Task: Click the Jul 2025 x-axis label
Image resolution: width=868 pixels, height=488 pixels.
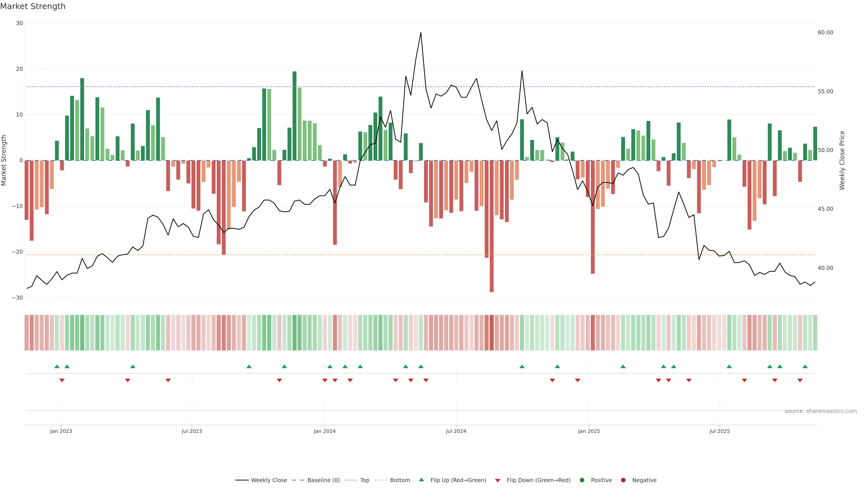Action: (x=719, y=431)
